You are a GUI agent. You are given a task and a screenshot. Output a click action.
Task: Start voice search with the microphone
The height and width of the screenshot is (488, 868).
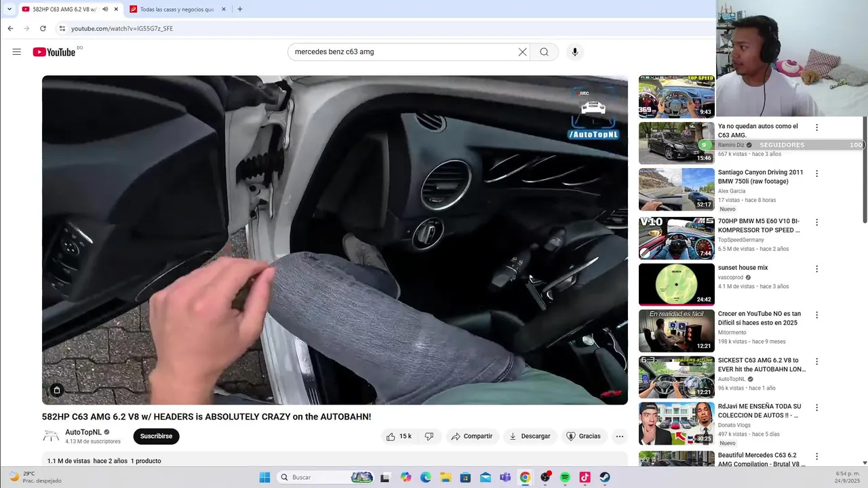click(x=575, y=52)
